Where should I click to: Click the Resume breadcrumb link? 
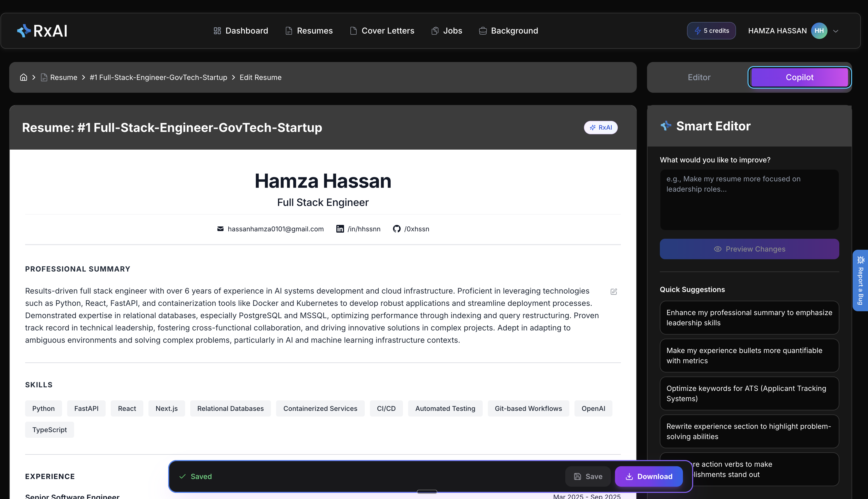pyautogui.click(x=63, y=77)
